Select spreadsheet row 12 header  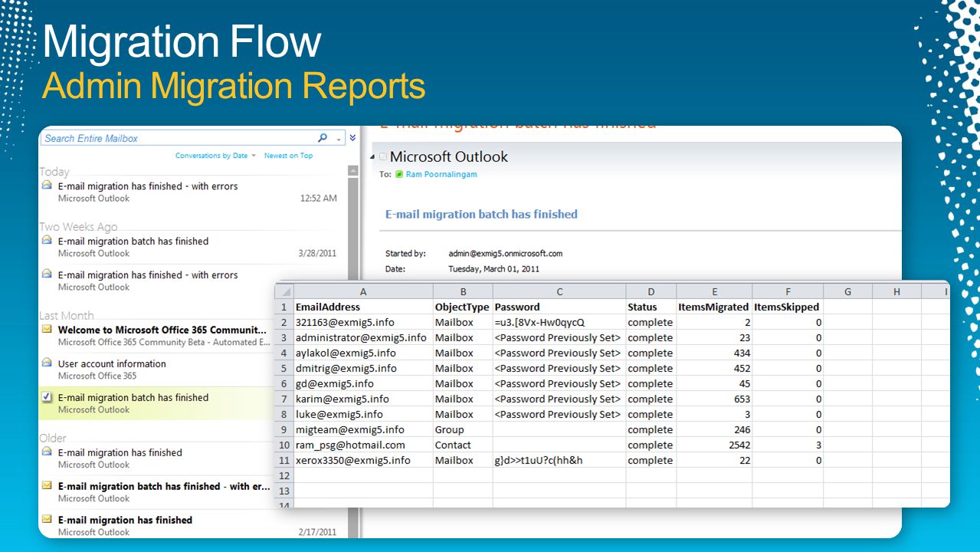click(x=284, y=475)
